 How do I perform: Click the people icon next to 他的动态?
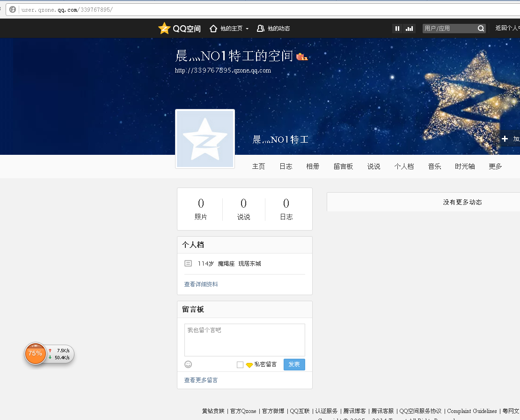click(x=260, y=28)
